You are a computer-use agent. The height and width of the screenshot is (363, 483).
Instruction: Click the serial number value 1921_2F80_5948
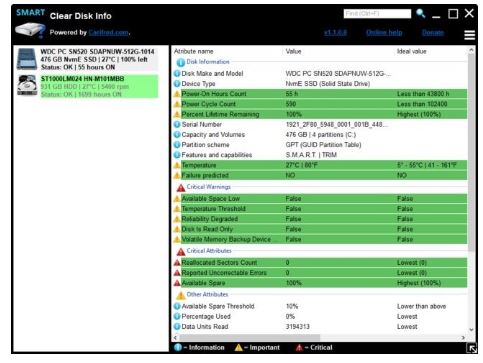pos(337,124)
